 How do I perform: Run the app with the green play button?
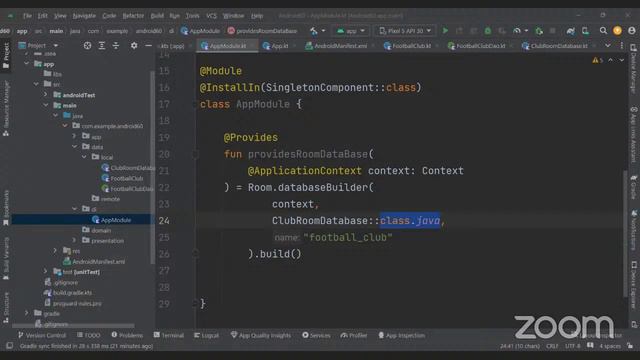[445, 31]
